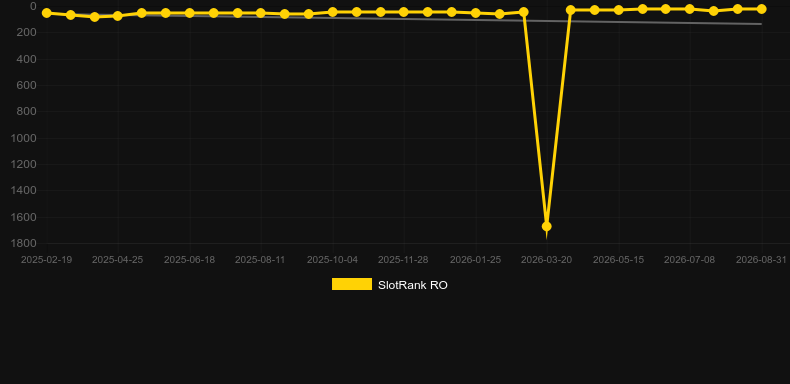Image resolution: width=790 pixels, height=384 pixels.
Task: Click the 2026-07-08 x-axis date label
Action: click(690, 260)
